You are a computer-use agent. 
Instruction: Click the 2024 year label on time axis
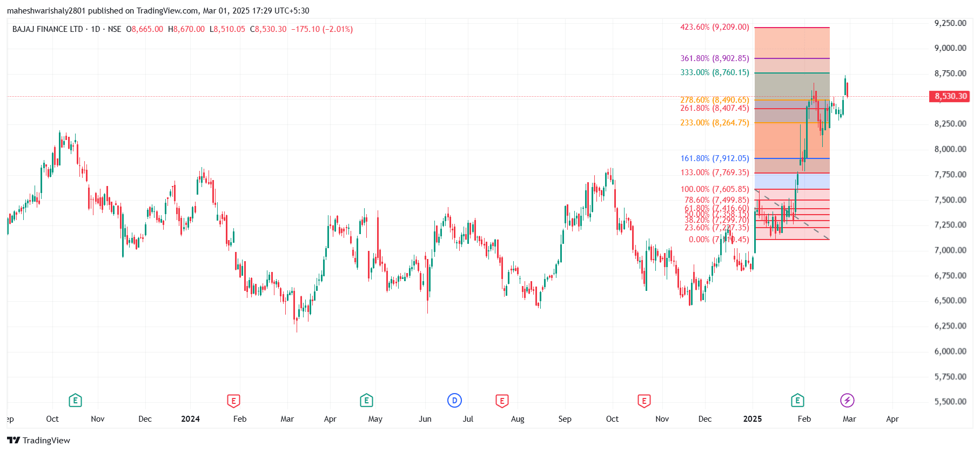(190, 419)
